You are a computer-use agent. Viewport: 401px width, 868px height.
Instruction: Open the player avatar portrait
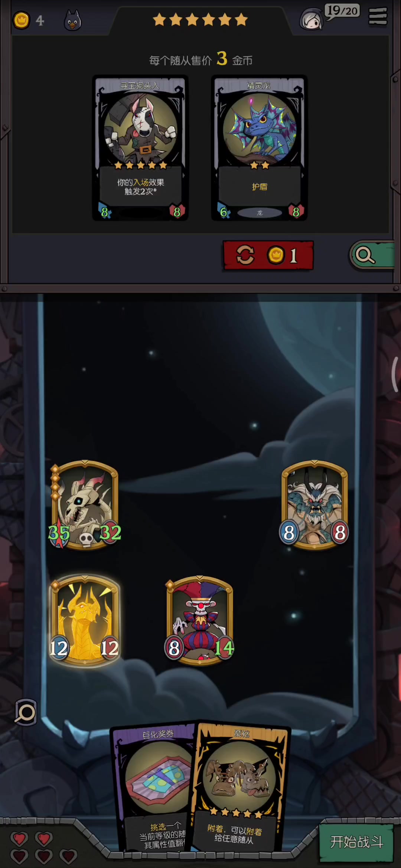[312, 19]
